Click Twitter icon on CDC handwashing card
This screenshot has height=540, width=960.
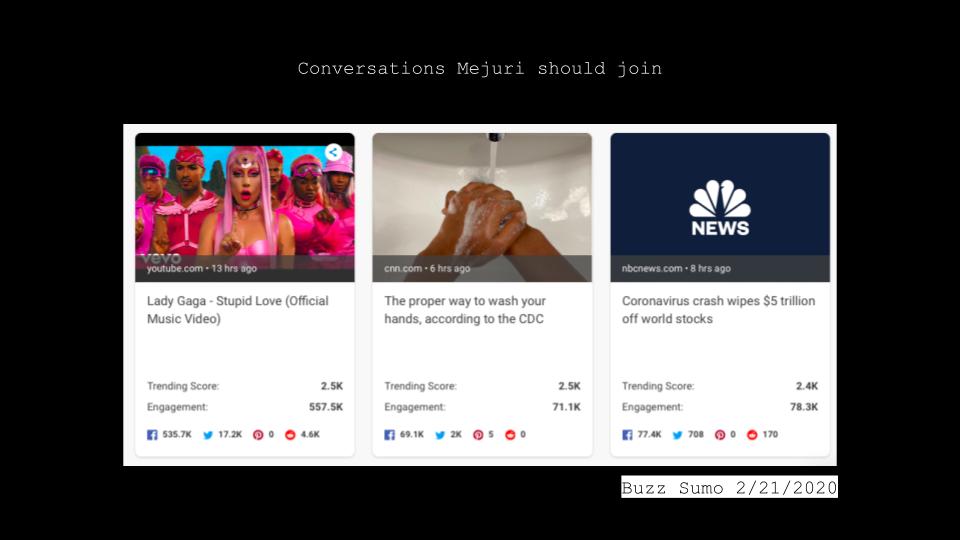440,435
